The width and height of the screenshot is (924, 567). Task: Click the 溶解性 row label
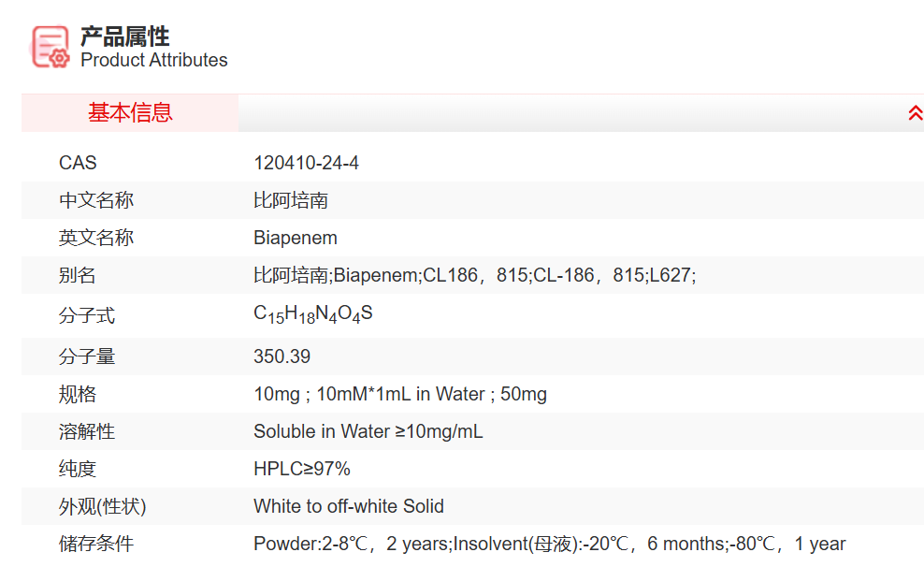coord(87,431)
